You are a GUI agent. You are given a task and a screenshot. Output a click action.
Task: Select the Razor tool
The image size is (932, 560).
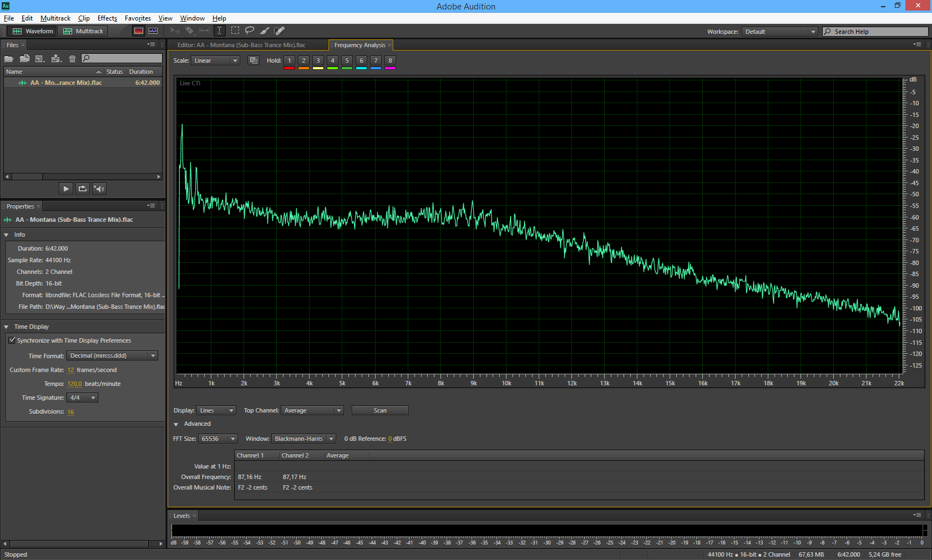click(190, 31)
